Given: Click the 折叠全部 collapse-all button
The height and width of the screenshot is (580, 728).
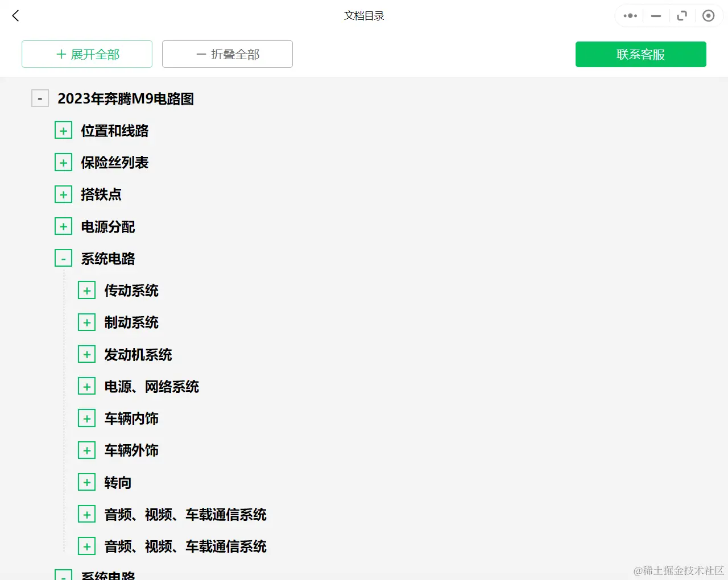Looking at the screenshot, I should click(227, 54).
